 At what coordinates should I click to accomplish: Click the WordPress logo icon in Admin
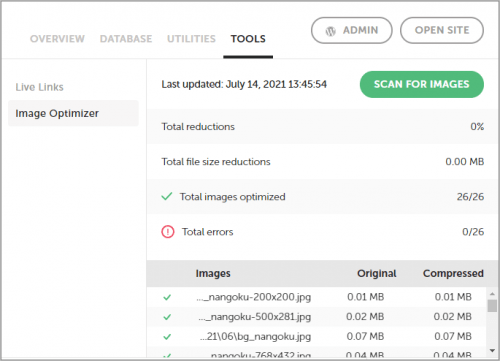[330, 31]
